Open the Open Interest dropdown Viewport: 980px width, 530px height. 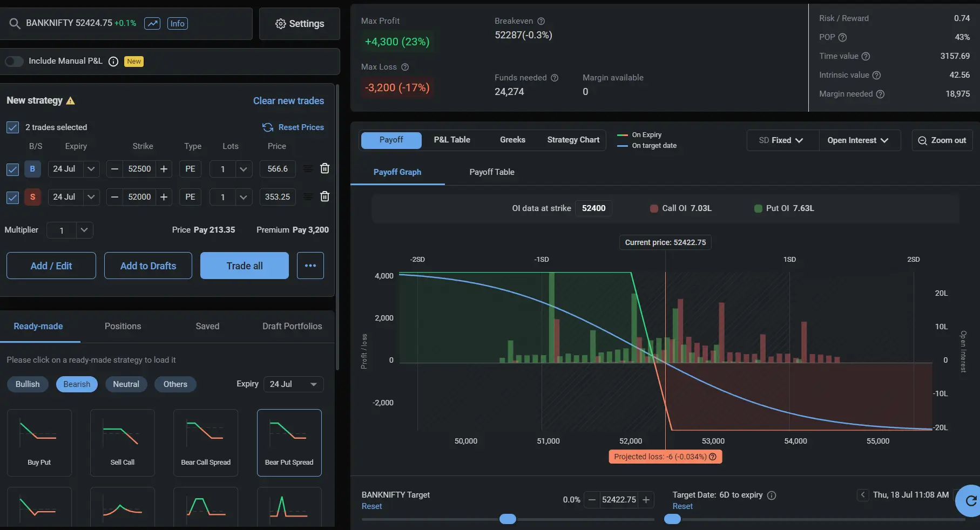click(860, 140)
